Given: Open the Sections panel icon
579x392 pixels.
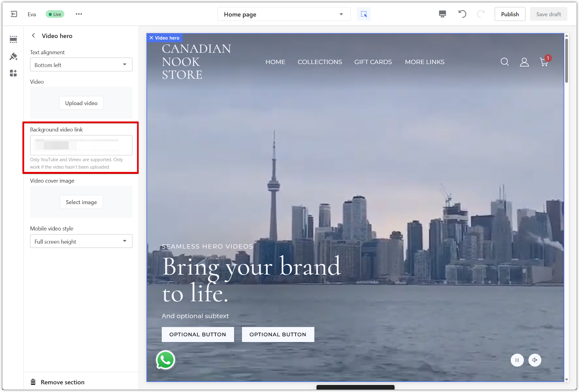Looking at the screenshot, I should click(13, 39).
